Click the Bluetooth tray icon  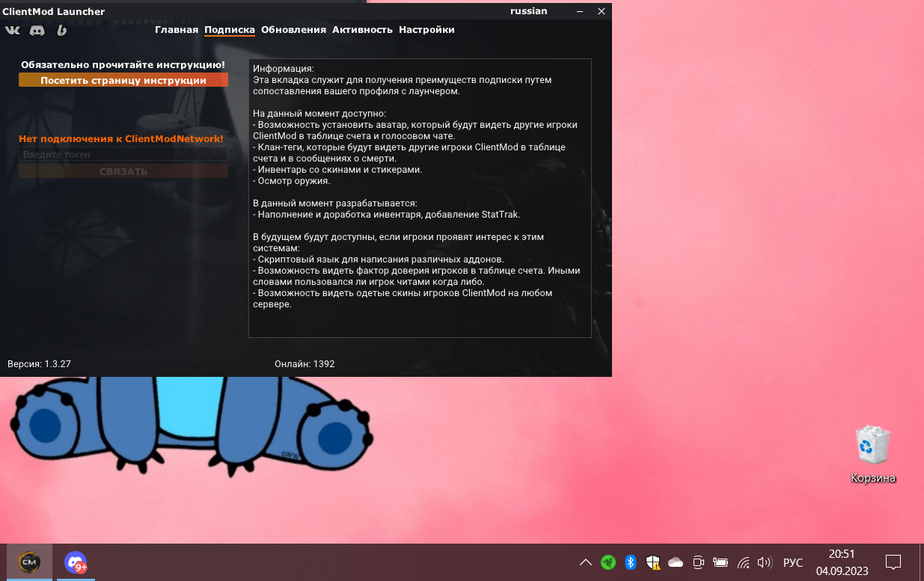(x=630, y=562)
